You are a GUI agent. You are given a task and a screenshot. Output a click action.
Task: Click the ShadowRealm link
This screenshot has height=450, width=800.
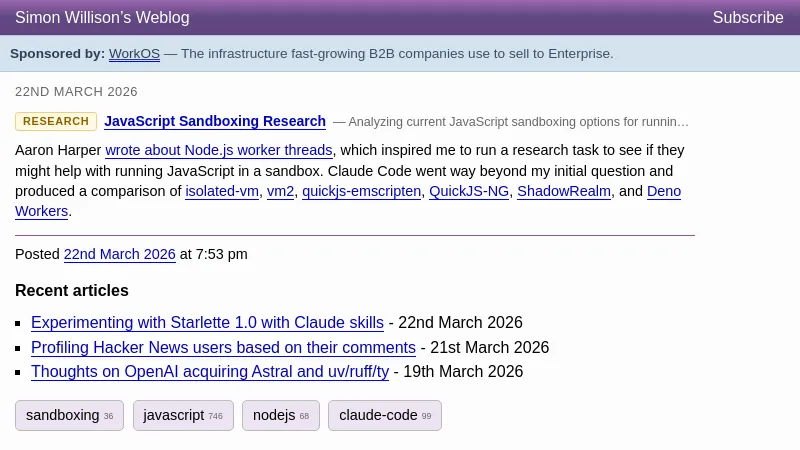pos(563,191)
